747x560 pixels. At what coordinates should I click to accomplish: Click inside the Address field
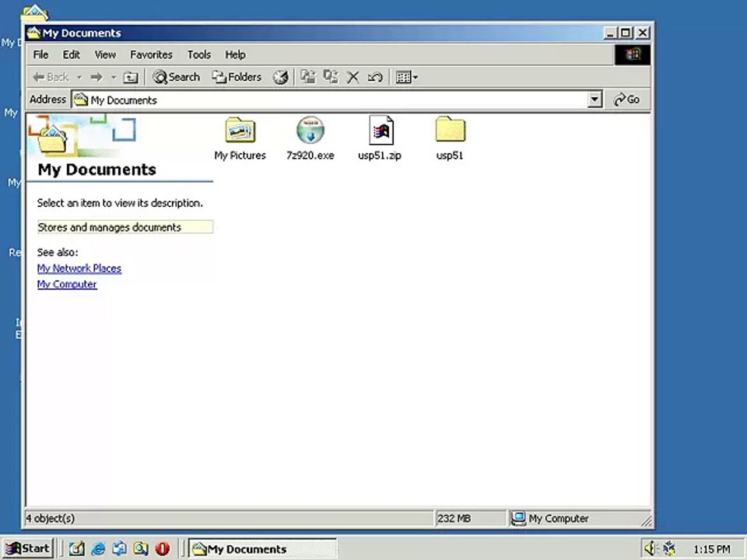pyautogui.click(x=330, y=100)
